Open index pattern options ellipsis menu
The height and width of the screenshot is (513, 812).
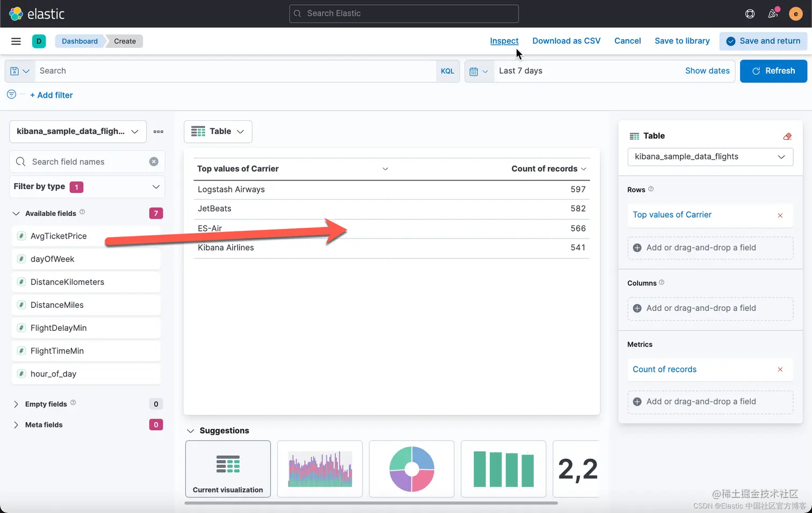(158, 132)
